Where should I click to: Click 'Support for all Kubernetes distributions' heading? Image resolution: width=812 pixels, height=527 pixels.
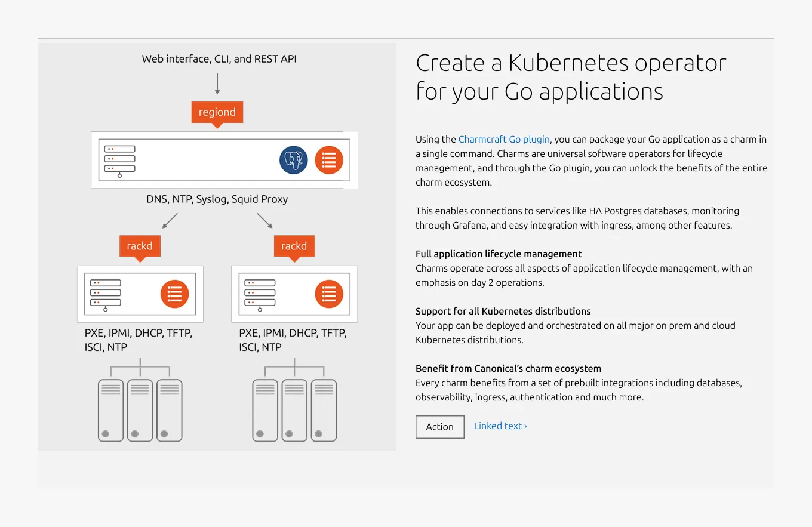coord(503,311)
